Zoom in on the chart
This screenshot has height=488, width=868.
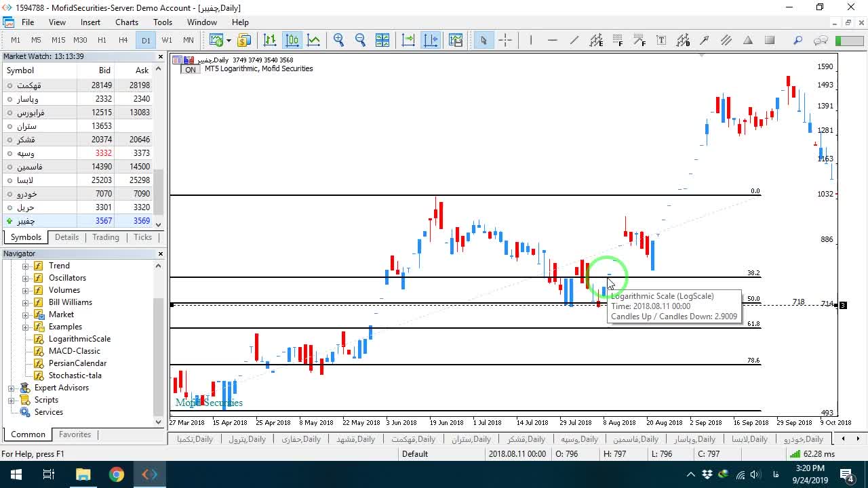[x=338, y=40]
